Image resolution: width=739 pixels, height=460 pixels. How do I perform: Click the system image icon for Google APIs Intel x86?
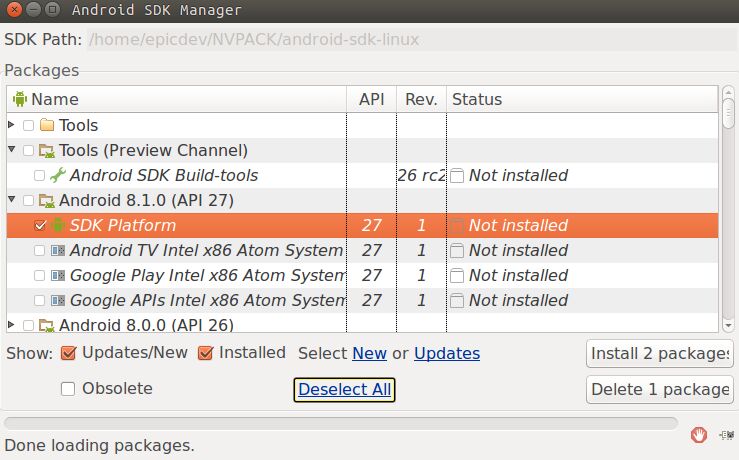[x=57, y=300]
